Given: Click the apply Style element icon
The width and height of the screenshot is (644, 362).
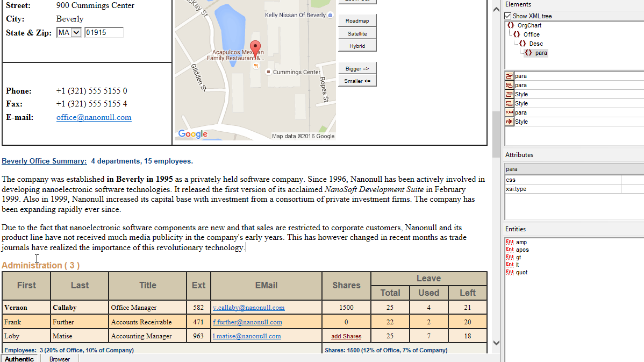Looking at the screenshot, I should [x=510, y=122].
